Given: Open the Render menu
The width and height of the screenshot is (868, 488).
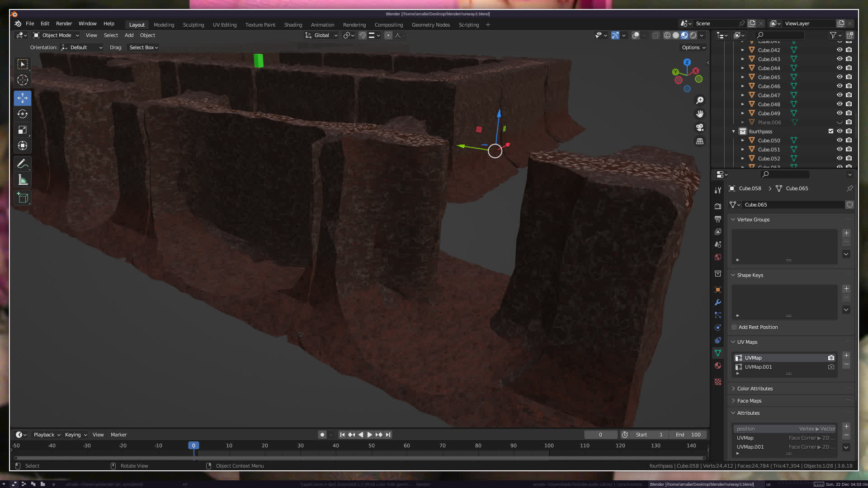Looking at the screenshot, I should pyautogui.click(x=64, y=23).
